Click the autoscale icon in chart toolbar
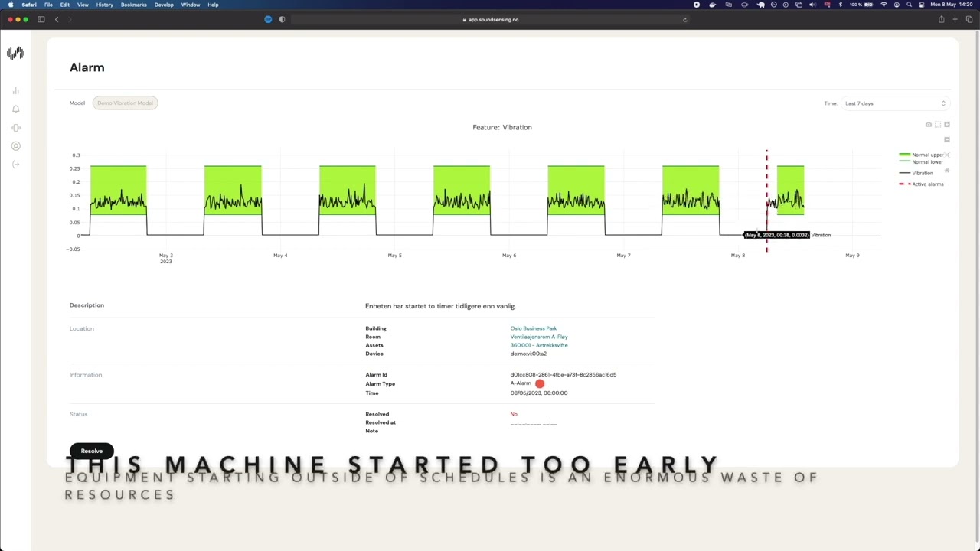Screen dimensions: 980x551 947,155
